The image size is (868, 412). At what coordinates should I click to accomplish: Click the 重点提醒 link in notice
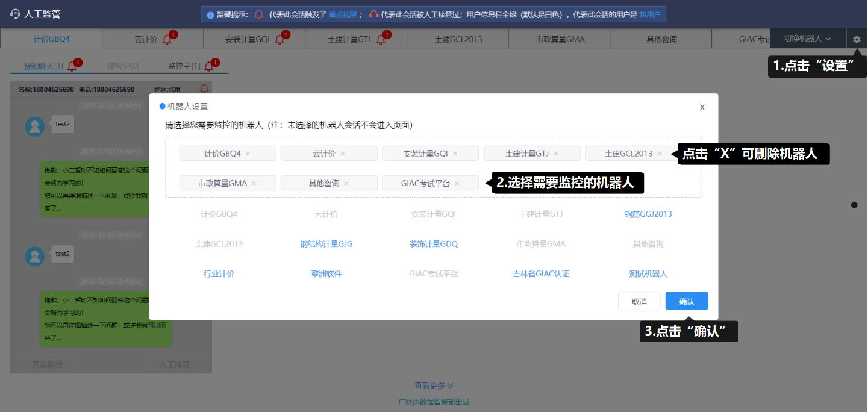[x=343, y=14]
